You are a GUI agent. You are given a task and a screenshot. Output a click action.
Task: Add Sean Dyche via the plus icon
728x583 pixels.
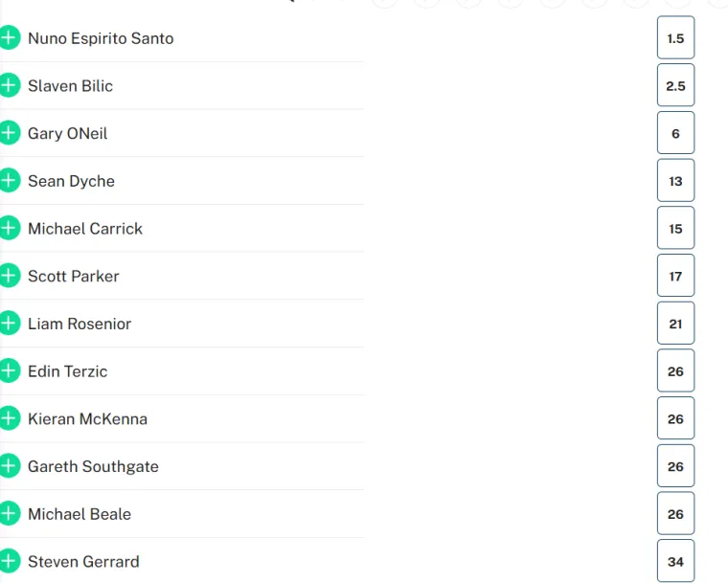9,181
